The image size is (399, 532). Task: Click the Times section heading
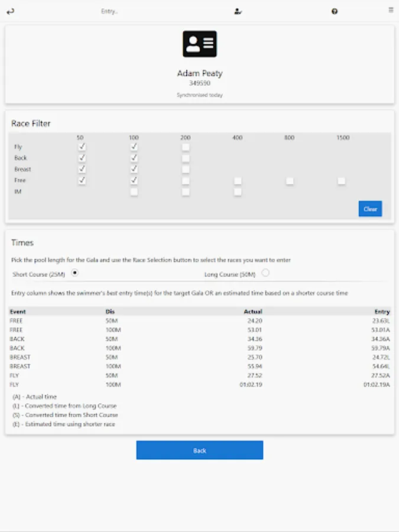(x=22, y=242)
